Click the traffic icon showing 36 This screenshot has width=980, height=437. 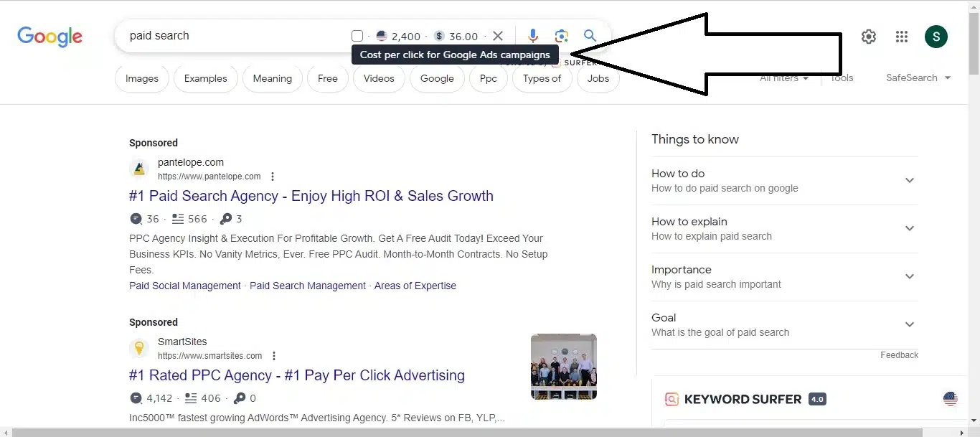[136, 219]
